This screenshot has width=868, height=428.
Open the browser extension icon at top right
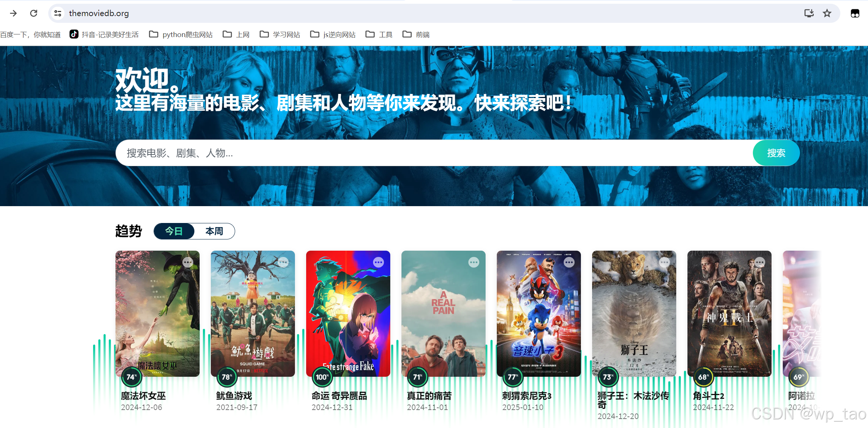855,13
